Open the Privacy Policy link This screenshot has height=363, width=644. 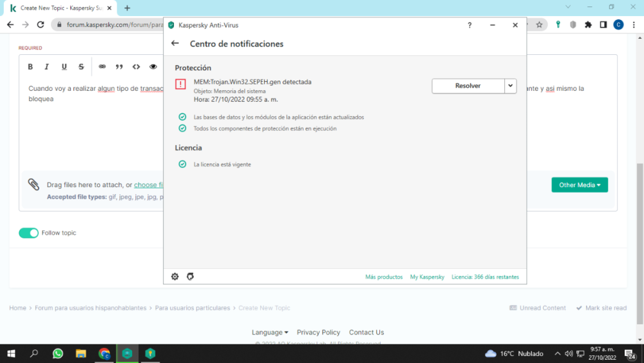[318, 332]
